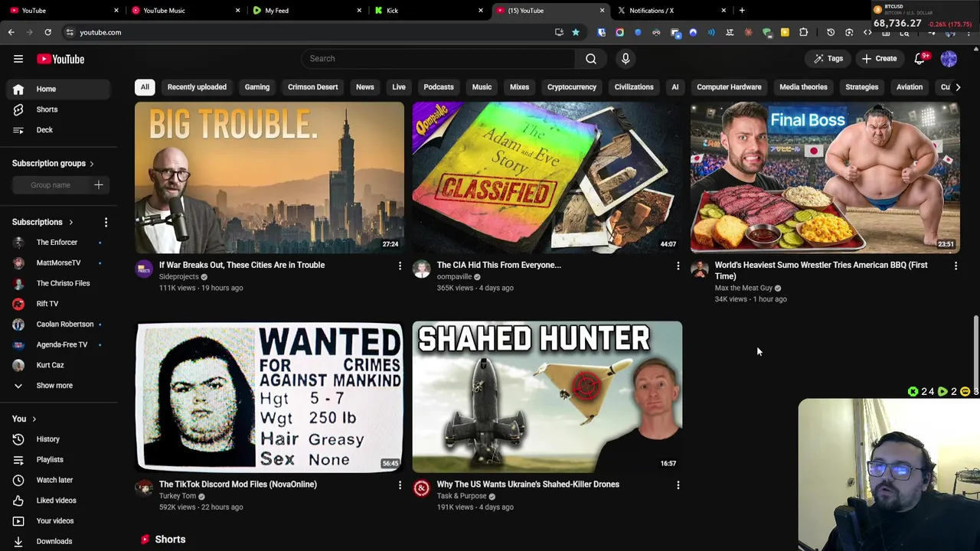Select the All filter chip
This screenshot has width=980, height=551.
coord(145,87)
